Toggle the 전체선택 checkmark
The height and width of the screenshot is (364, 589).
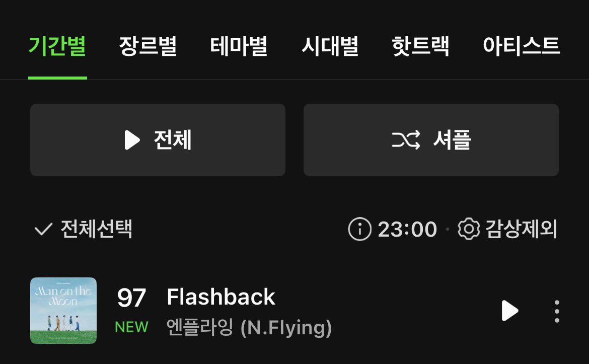point(43,229)
